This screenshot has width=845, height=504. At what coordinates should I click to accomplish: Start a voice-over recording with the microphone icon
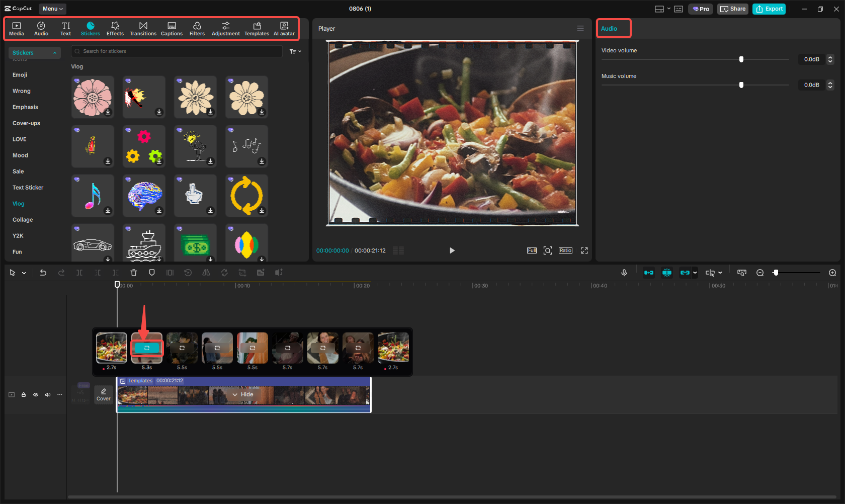click(624, 273)
